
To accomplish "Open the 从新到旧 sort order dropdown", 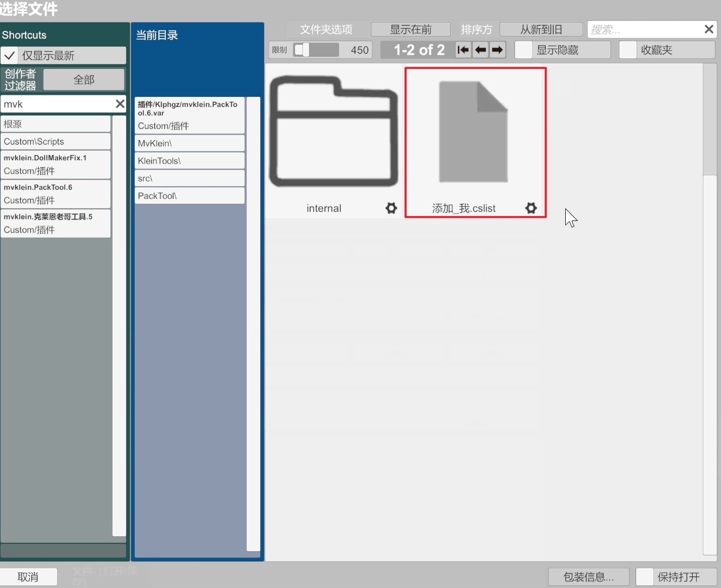I will [541, 30].
